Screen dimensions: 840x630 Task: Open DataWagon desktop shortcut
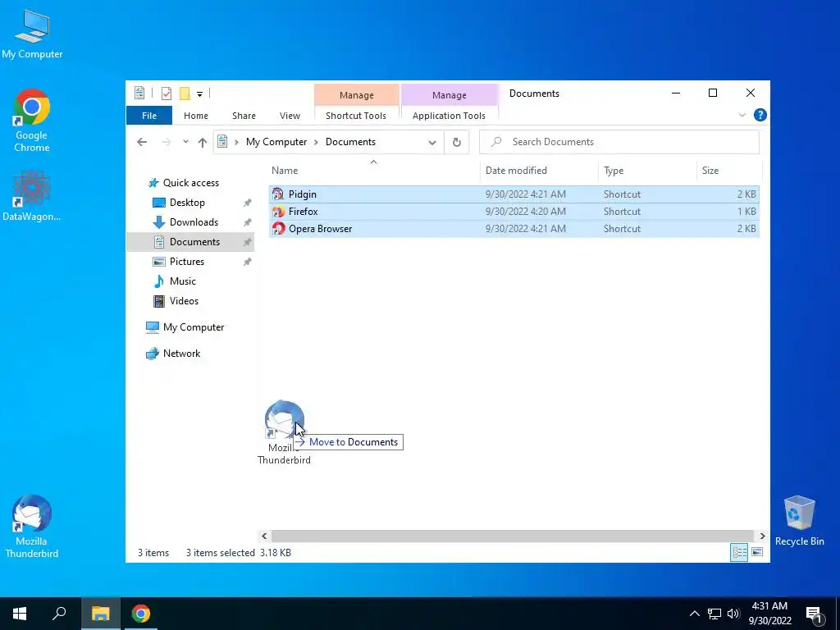32,195
